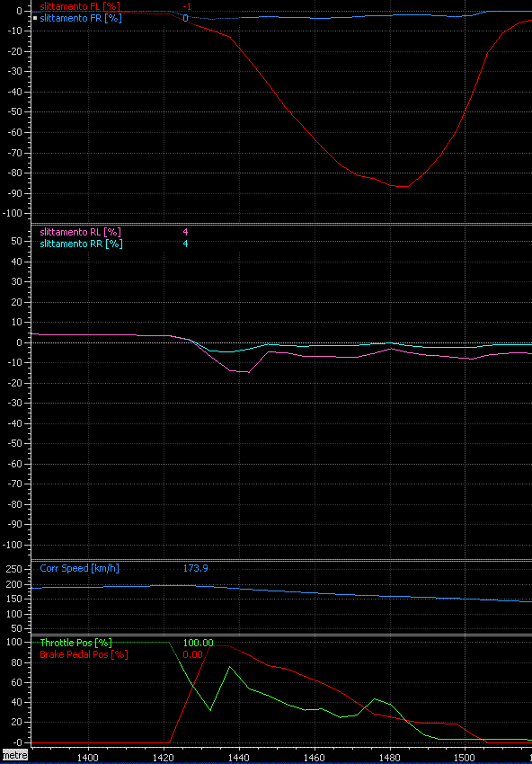Click the Corr Speed [km/h] channel label
The width and height of the screenshot is (532, 764).
click(79, 568)
